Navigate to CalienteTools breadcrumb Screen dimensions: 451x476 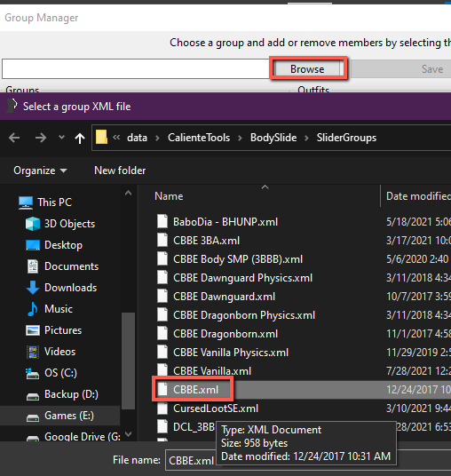tap(199, 138)
